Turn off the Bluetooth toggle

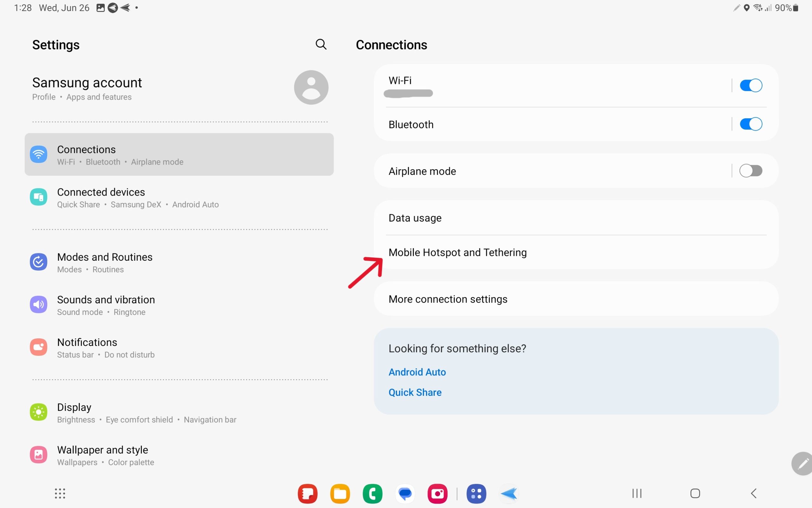click(750, 124)
